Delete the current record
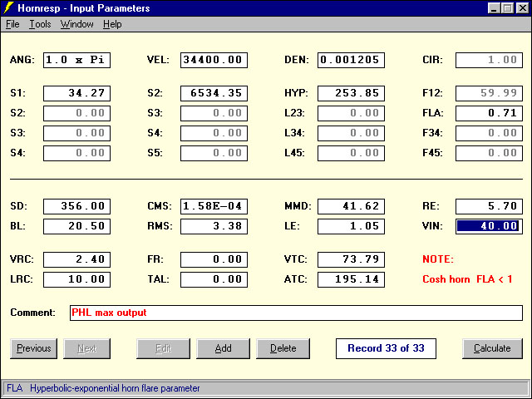This screenshot has width=532, height=399. point(283,348)
